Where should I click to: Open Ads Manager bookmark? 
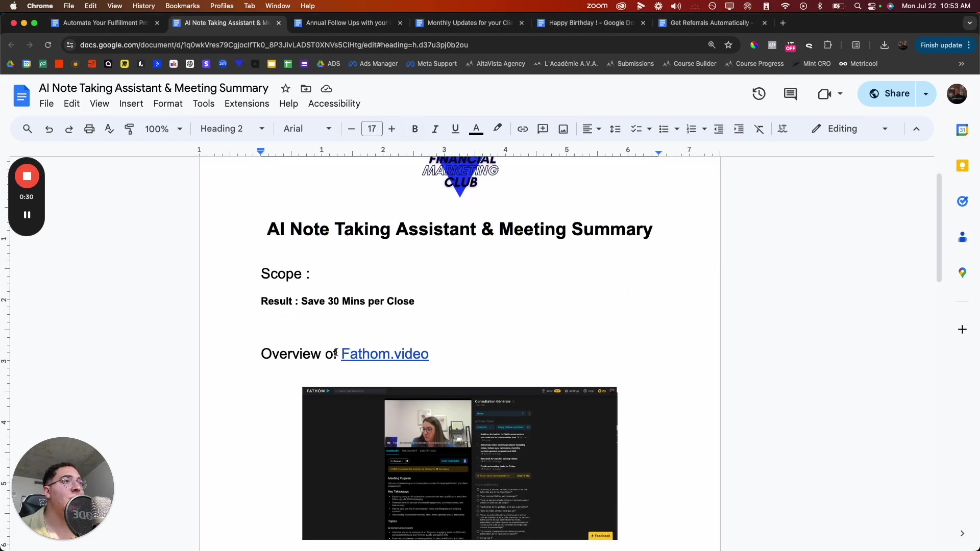pyautogui.click(x=373, y=64)
